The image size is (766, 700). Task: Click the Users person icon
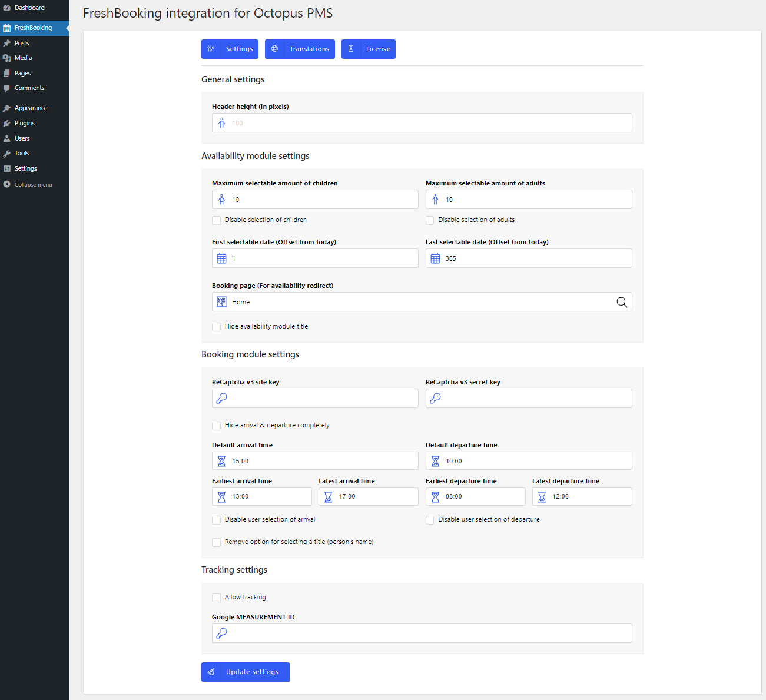pos(7,138)
